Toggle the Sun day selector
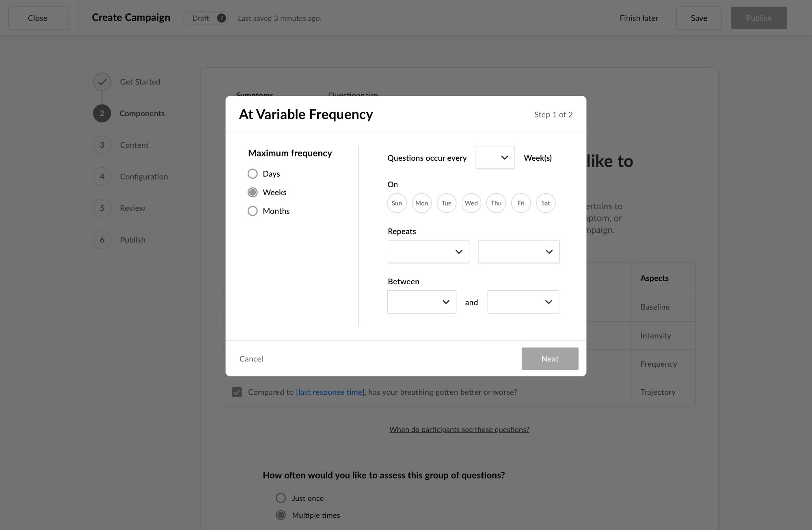Screen dimensions: 812x530 click(397, 203)
